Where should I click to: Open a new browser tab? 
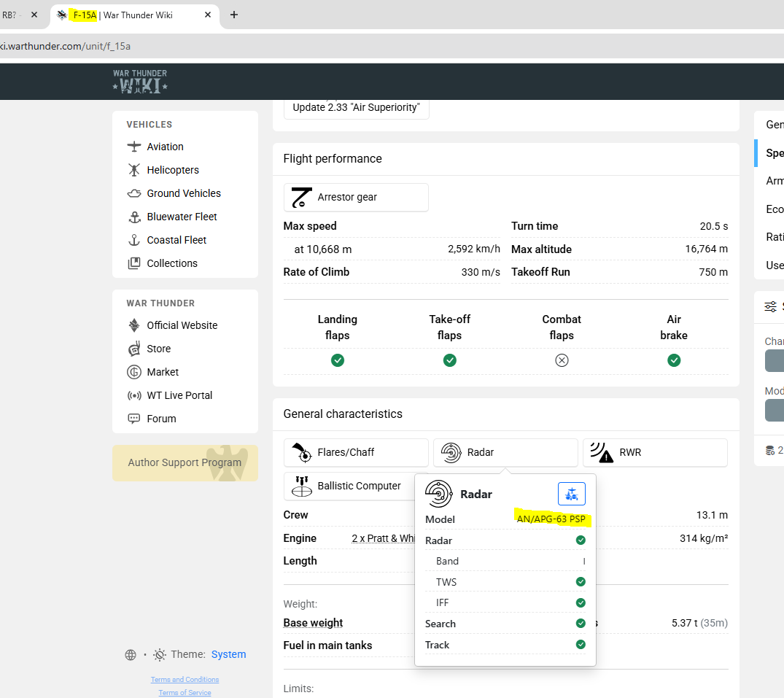tap(233, 15)
